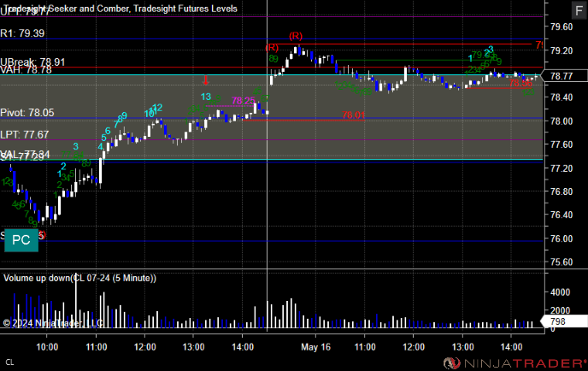
Task: Select the Pivot: 78.05 level label
Action: [x=27, y=113]
